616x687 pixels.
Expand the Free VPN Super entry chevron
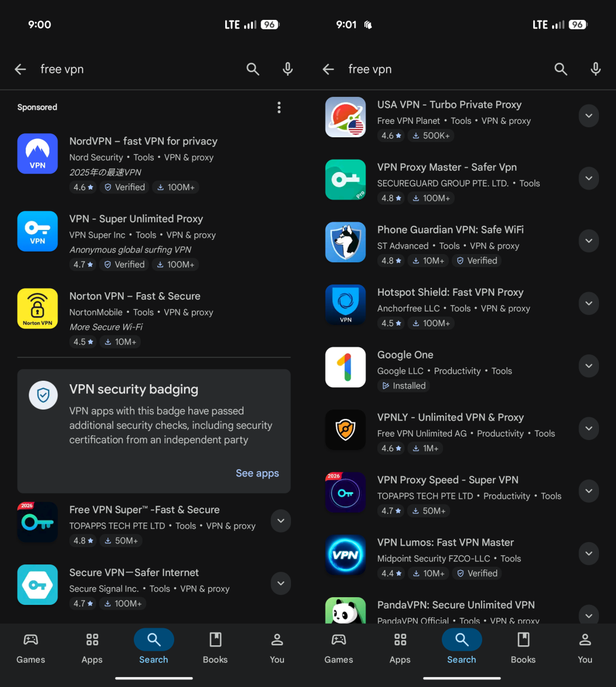click(x=280, y=521)
